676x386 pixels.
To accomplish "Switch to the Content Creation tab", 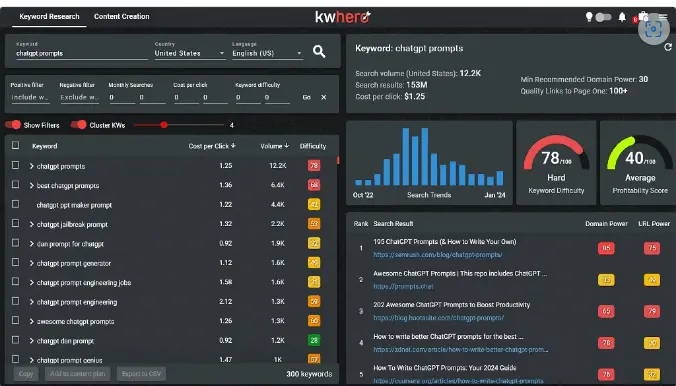I will click(x=122, y=17).
